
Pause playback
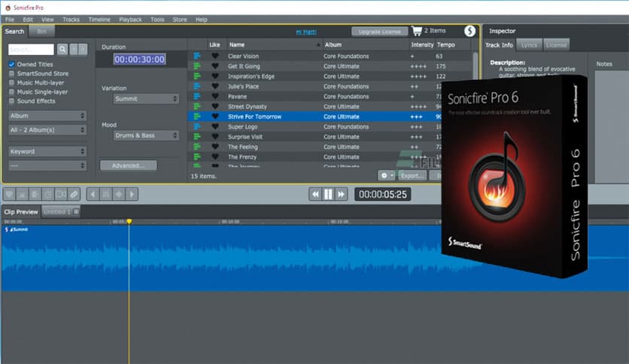click(328, 195)
